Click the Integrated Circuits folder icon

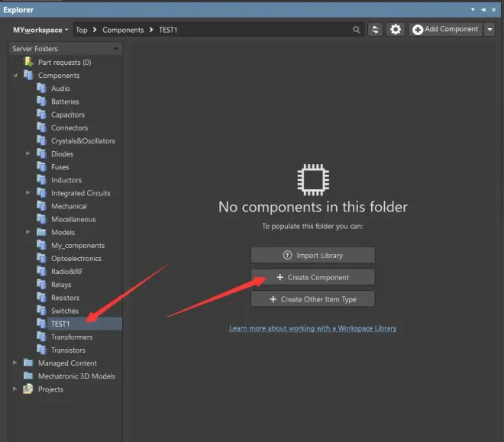(41, 192)
